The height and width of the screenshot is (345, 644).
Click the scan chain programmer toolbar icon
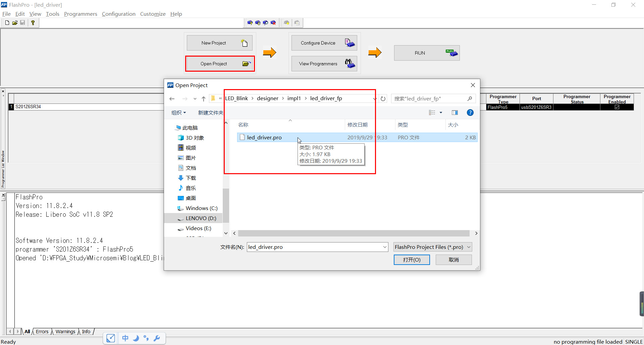pyautogui.click(x=265, y=22)
